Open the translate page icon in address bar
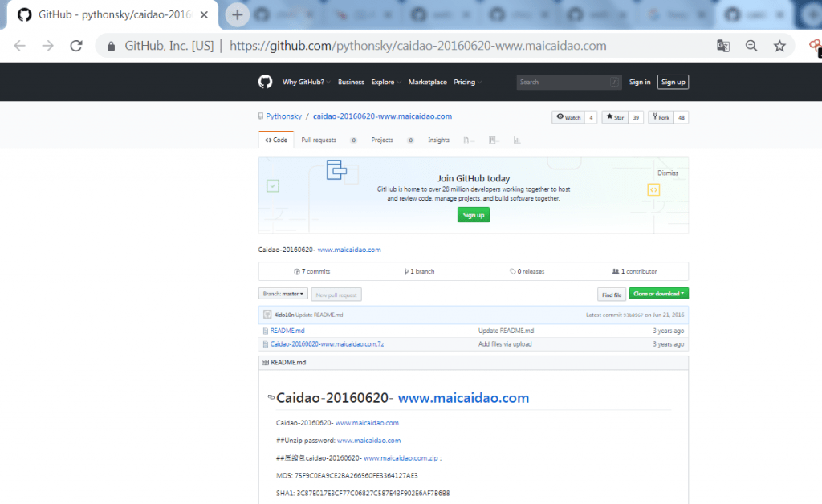822x504 pixels. point(723,46)
